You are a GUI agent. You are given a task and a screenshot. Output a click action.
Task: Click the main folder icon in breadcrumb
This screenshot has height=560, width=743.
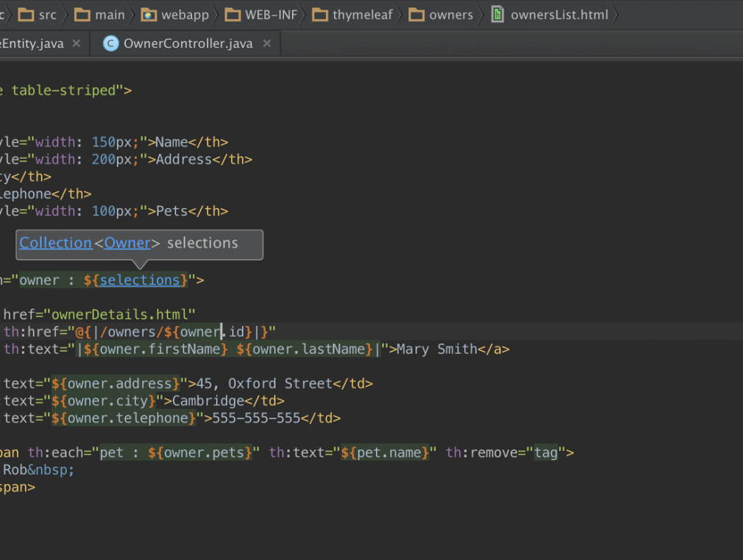click(82, 15)
